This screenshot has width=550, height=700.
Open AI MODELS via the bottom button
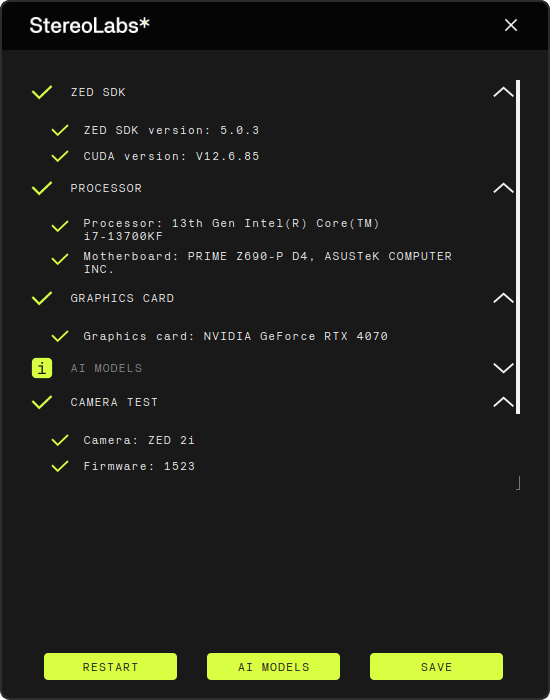(x=273, y=667)
